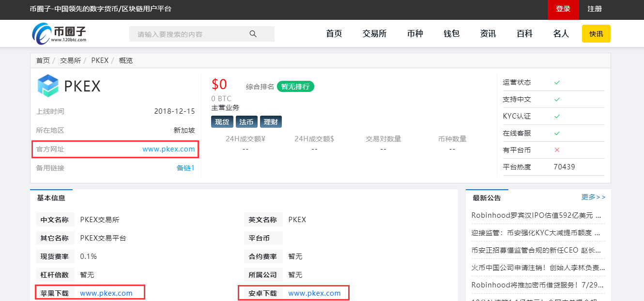This screenshot has width=644, height=301.
Task: Click the 现货费率 label cell
Action: coord(55,256)
